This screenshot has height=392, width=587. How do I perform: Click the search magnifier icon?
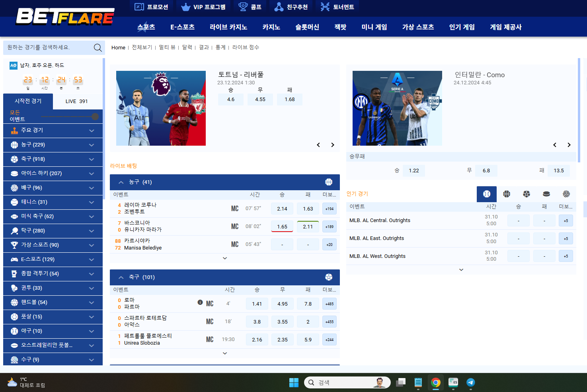pyautogui.click(x=98, y=48)
